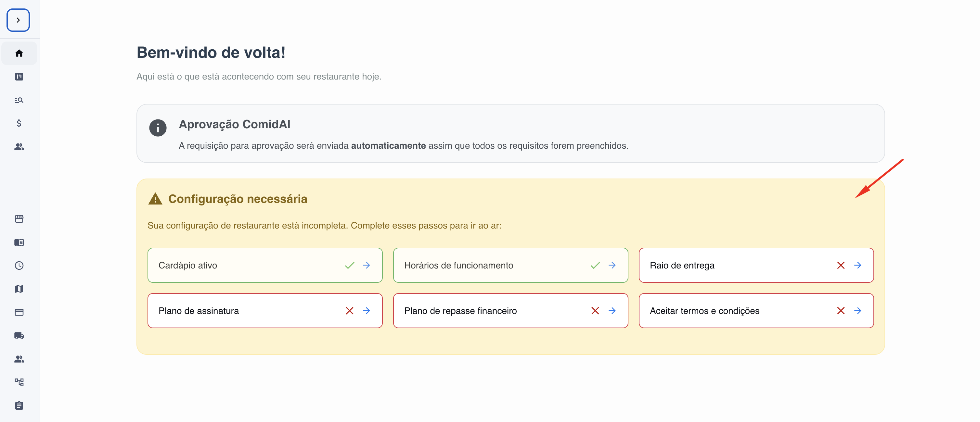The width and height of the screenshot is (980, 422).
Task: Click the dollar sign finances icon
Action: tap(19, 124)
